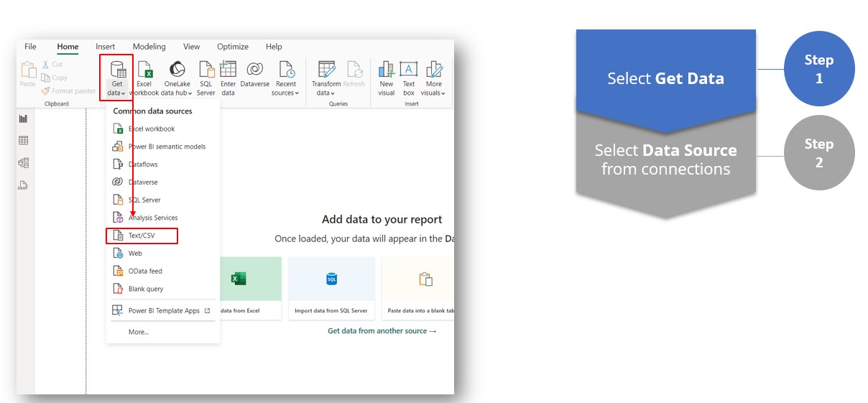The height and width of the screenshot is (403, 868).
Task: Click the Power BI semantic models icon
Action: pos(118,147)
